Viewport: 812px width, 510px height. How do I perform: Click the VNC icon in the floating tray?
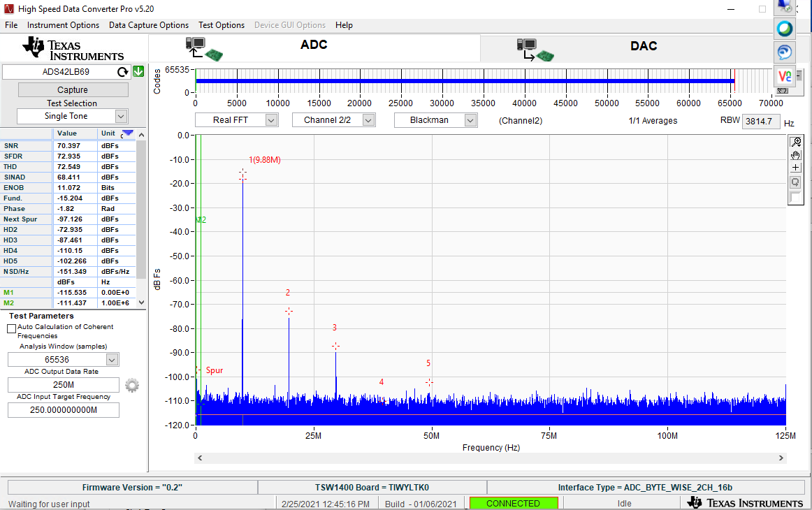[785, 76]
